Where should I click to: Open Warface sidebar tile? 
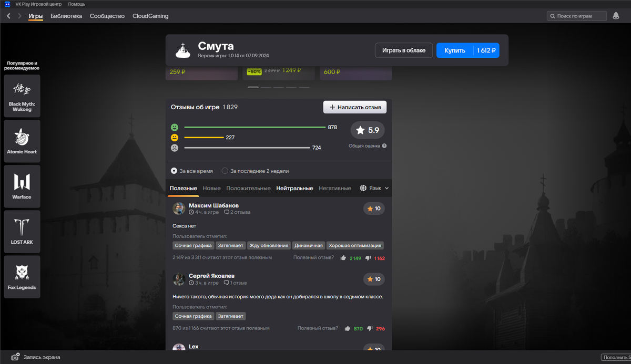22,186
